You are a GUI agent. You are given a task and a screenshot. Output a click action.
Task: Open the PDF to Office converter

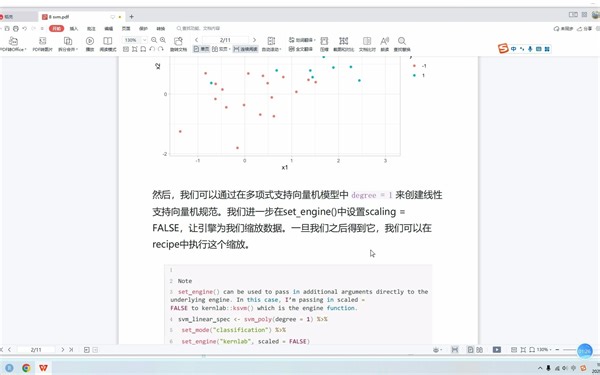coord(13,44)
